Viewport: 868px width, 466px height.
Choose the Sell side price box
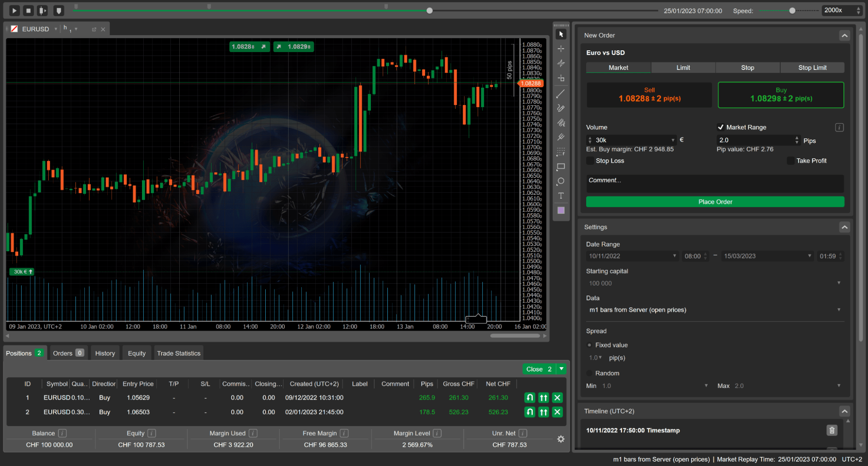point(649,95)
